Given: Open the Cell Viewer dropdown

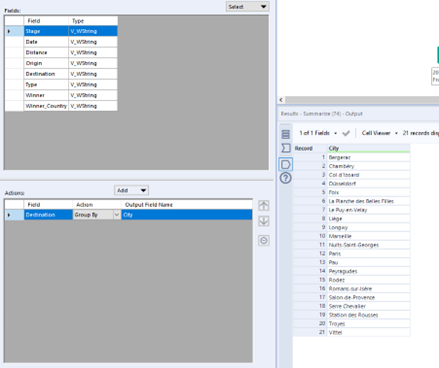Looking at the screenshot, I should [x=380, y=133].
